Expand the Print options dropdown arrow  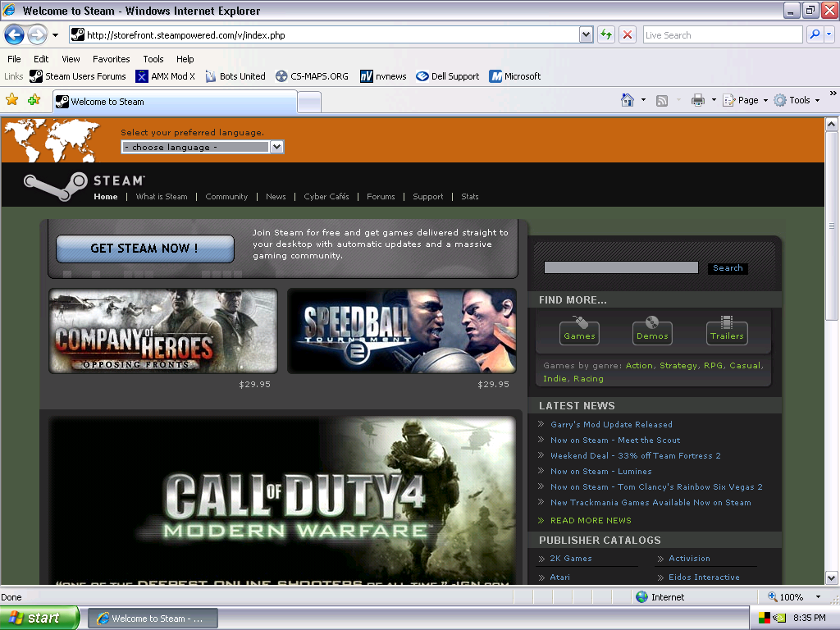[714, 100]
